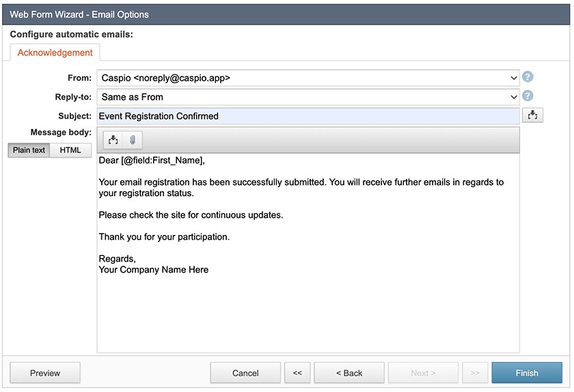Screen dimensions: 574x392
Task: Click the < Back button
Action: point(349,373)
